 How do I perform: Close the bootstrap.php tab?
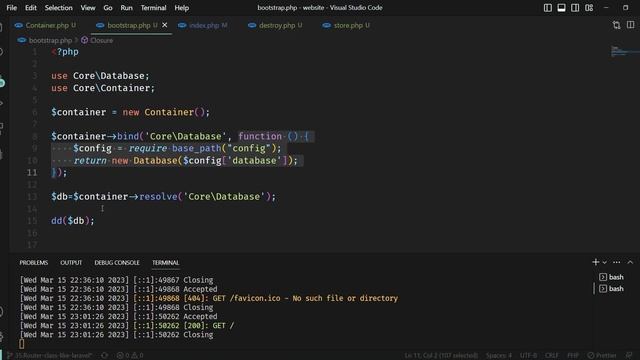pyautogui.click(x=164, y=25)
